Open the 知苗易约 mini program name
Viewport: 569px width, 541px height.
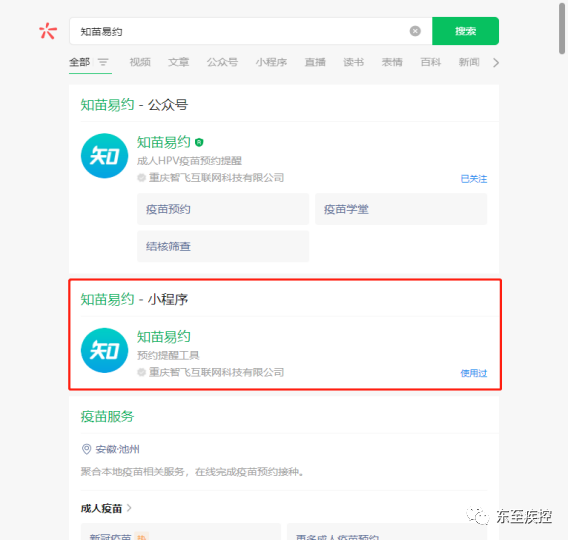click(164, 337)
